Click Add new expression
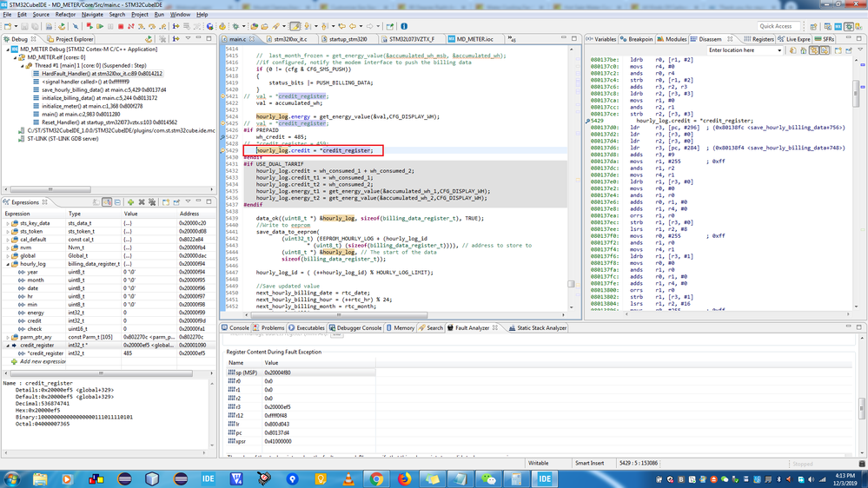 tap(43, 361)
